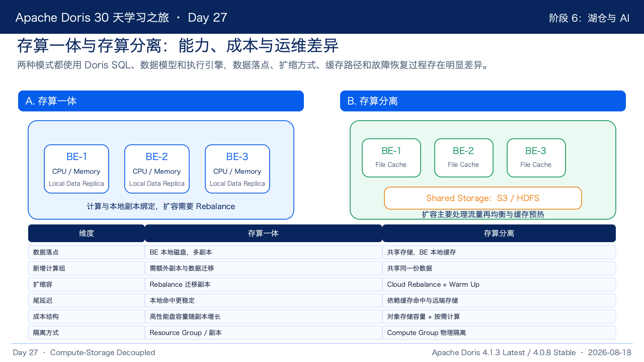
Task: Select cell 'Compute Group 物理隔离'
Action: tap(499, 333)
